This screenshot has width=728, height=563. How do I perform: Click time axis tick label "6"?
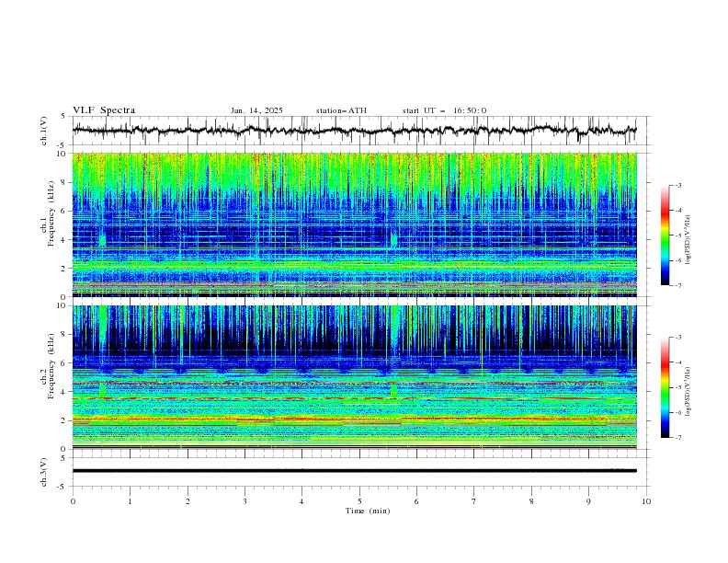pyautogui.click(x=417, y=501)
